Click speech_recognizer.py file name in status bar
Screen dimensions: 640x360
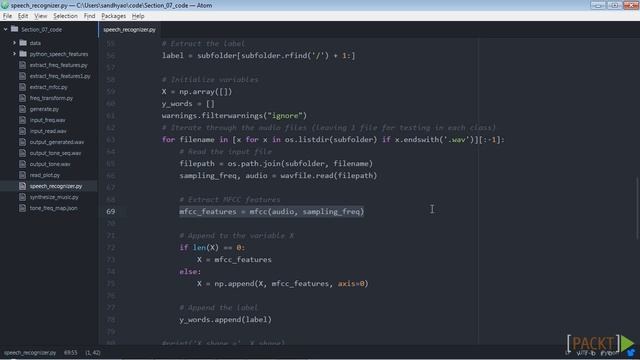(30, 353)
